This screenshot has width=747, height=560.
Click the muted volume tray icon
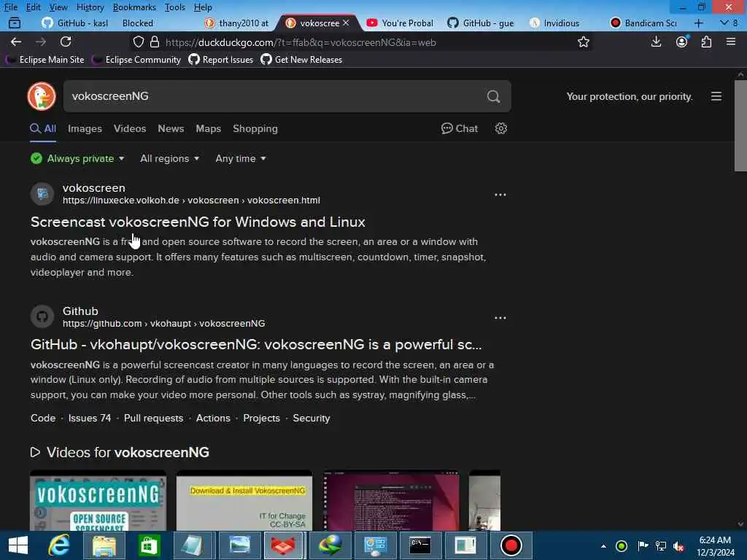click(x=678, y=546)
